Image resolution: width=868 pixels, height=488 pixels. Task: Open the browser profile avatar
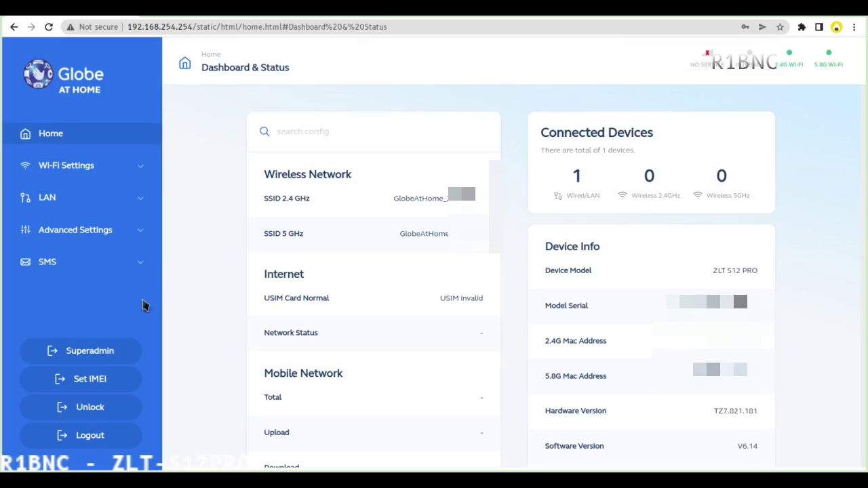pyautogui.click(x=837, y=27)
